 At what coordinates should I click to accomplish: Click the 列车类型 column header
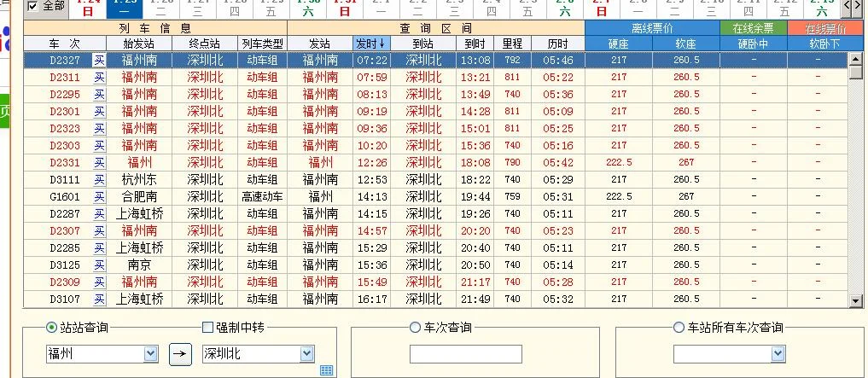(262, 44)
